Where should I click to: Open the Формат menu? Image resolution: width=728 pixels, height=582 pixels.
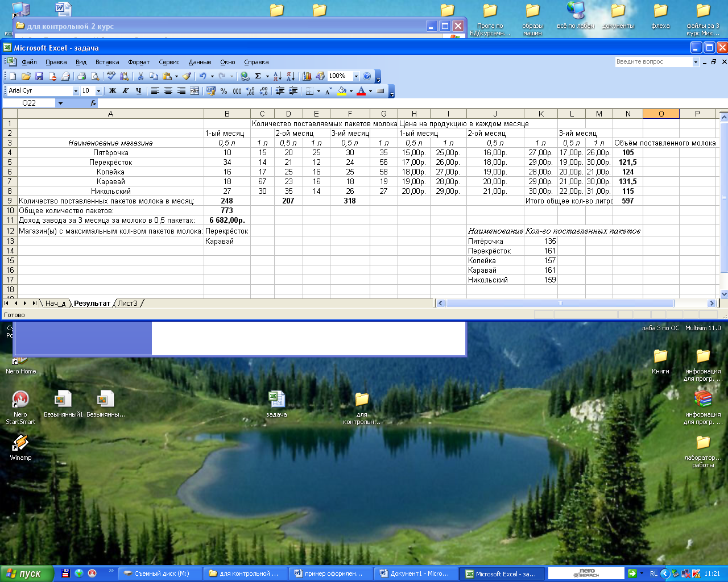[x=139, y=62]
